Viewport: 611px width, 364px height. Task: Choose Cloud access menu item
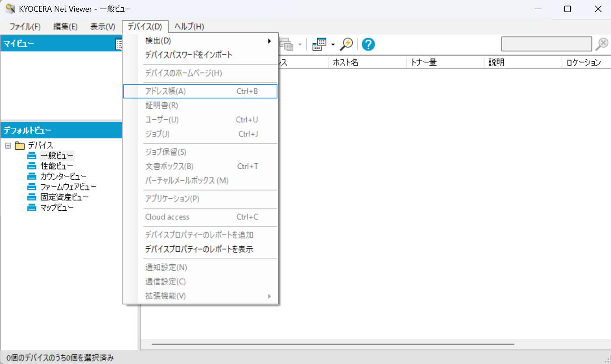200,217
